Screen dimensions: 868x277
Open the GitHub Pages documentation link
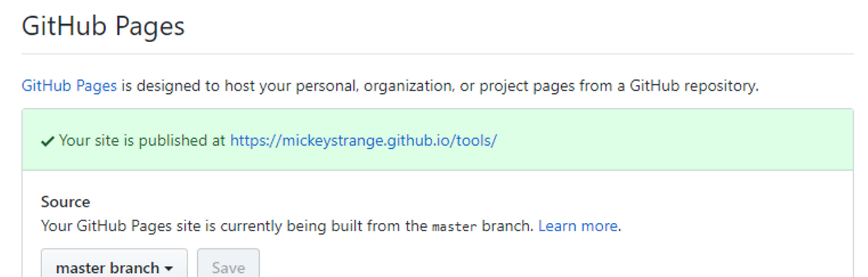69,86
